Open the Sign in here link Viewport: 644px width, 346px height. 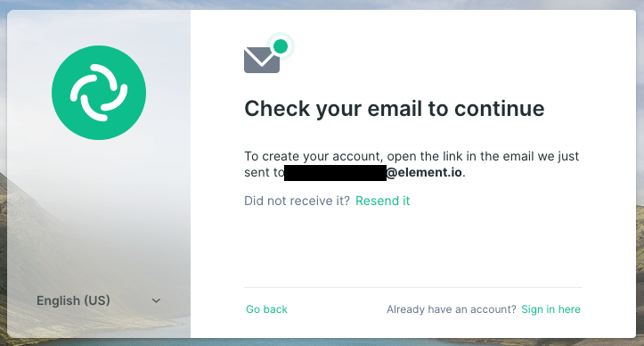(550, 309)
